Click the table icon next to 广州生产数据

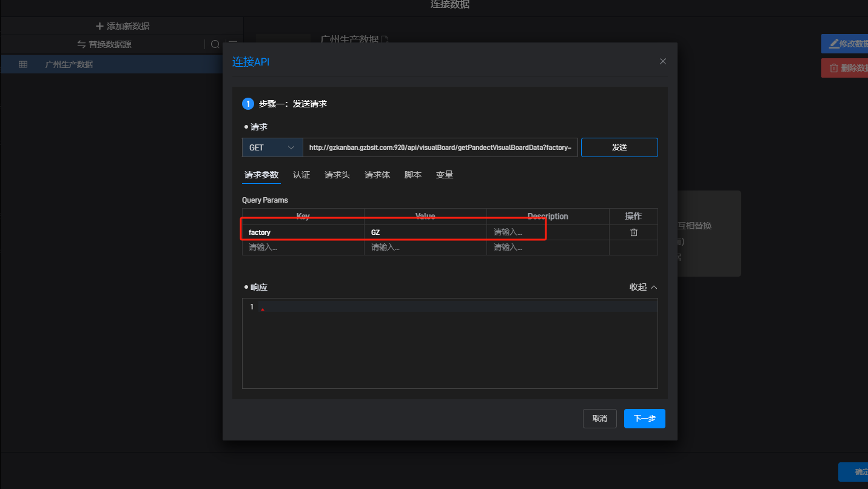point(23,64)
